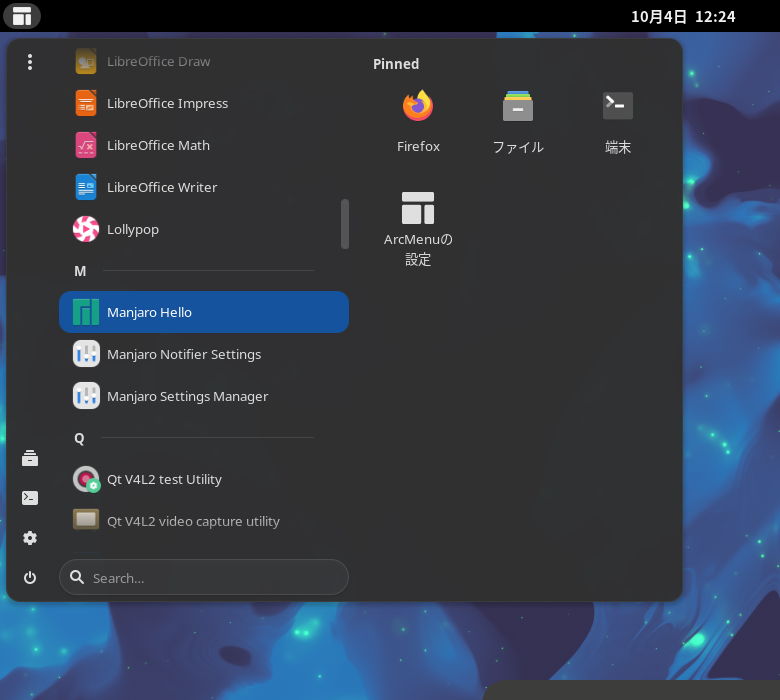
Task: Select the Lollypop text label
Action: (133, 230)
